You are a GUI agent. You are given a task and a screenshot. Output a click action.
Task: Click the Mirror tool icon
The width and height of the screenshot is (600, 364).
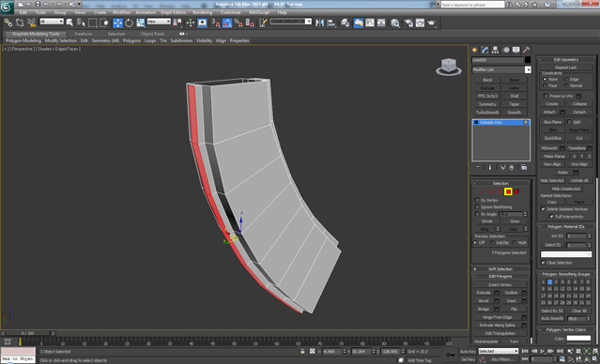click(319, 23)
